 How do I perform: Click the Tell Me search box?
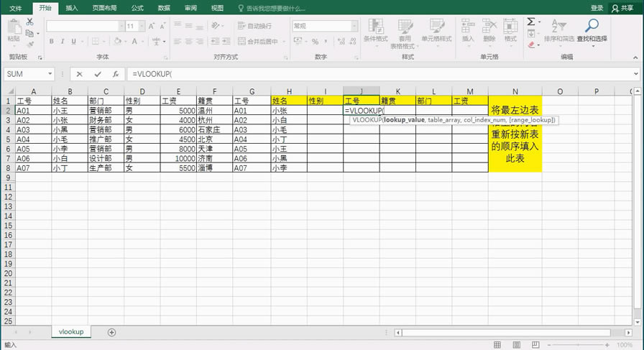[x=272, y=8]
